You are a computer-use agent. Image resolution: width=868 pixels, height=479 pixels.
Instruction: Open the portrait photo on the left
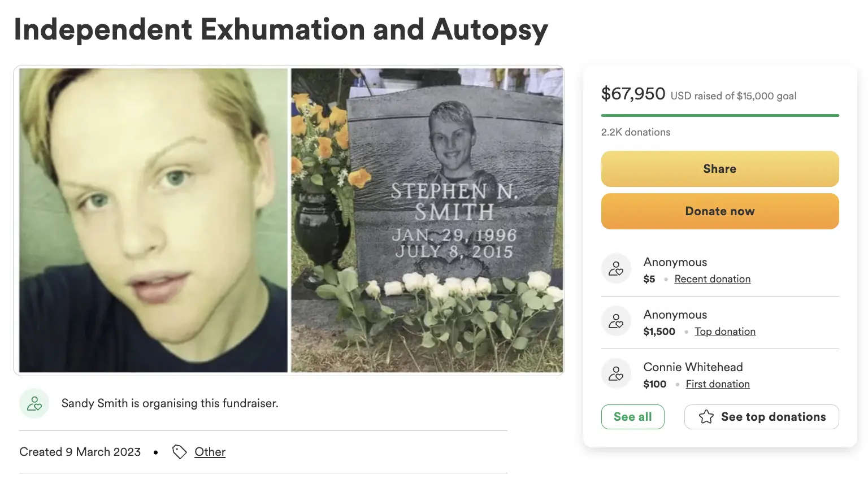(x=153, y=220)
